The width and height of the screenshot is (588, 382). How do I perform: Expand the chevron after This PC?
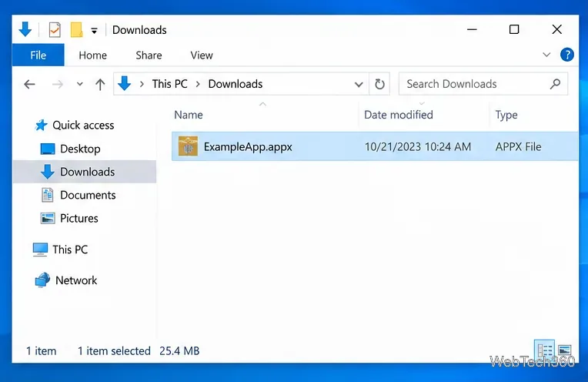click(x=198, y=84)
